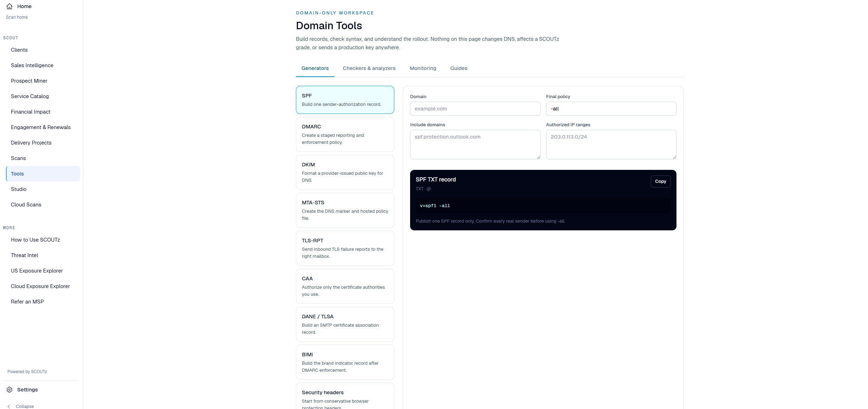The width and height of the screenshot is (868, 409).
Task: Open Clients in the sidebar
Action: (43, 50)
